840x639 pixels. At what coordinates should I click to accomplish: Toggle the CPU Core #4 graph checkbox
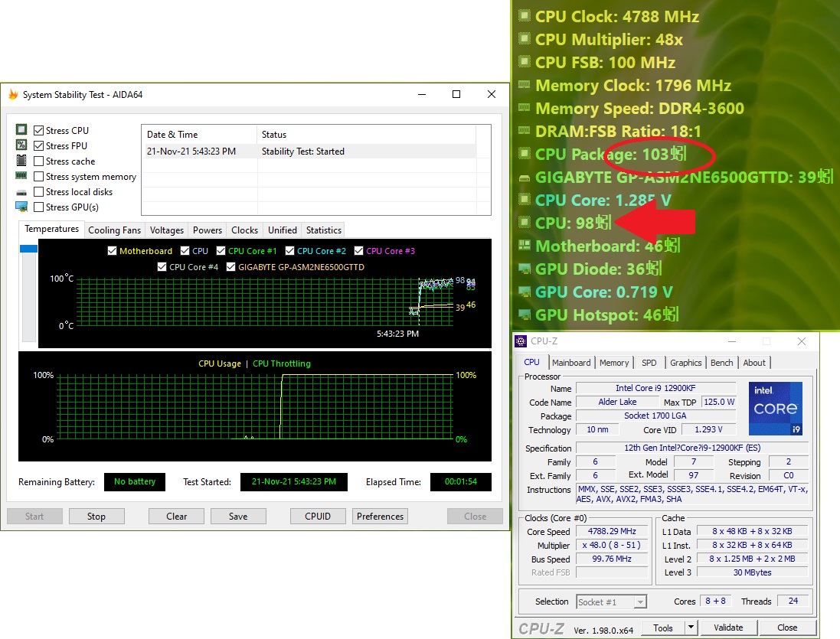162,266
